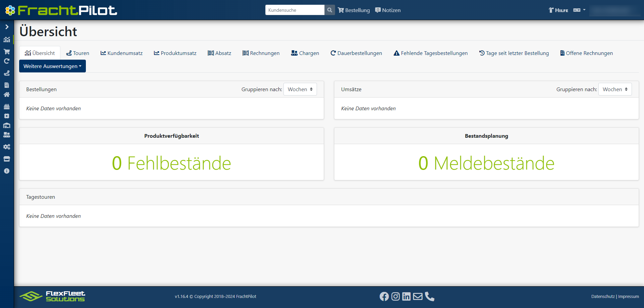644x308 pixels.
Task: Open the Impressum footer link
Action: click(x=629, y=297)
